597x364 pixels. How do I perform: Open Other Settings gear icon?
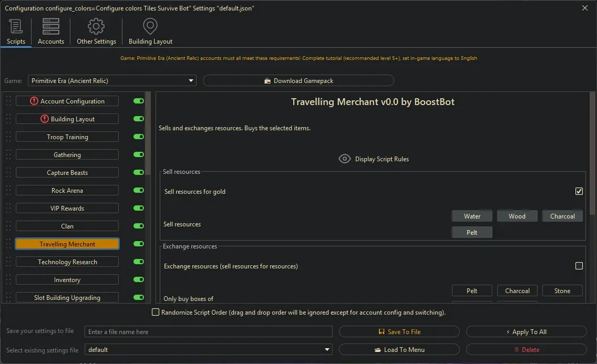96,26
